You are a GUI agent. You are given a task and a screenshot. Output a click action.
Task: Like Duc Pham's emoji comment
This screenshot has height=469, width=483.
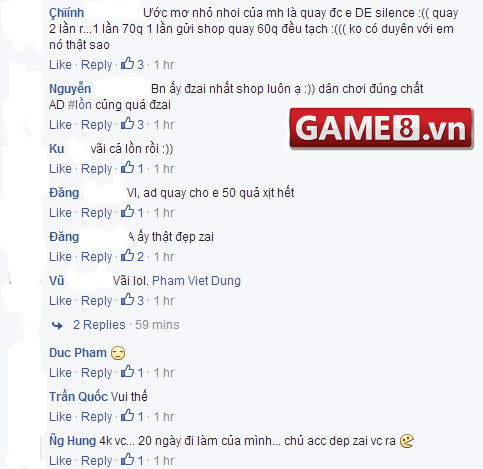[x=60, y=373]
